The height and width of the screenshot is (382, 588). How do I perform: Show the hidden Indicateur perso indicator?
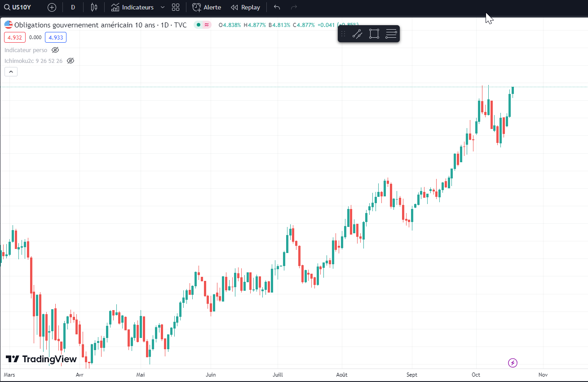pyautogui.click(x=55, y=50)
